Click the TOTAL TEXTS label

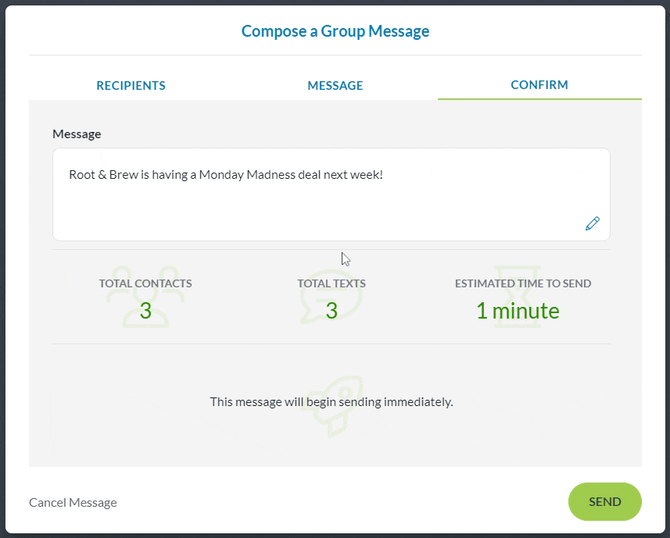(x=331, y=283)
